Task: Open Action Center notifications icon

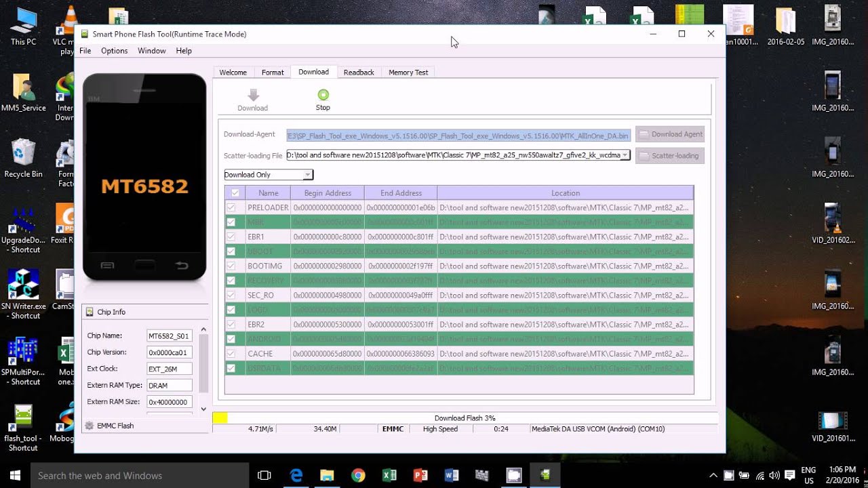Action: 789,476
